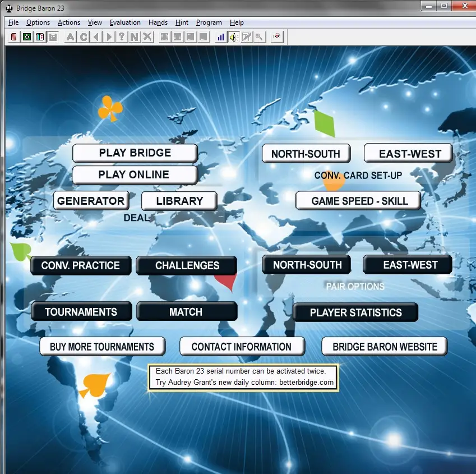Click the green dice toolbar icon
Image resolution: width=476 pixels, height=474 pixels.
click(x=27, y=37)
